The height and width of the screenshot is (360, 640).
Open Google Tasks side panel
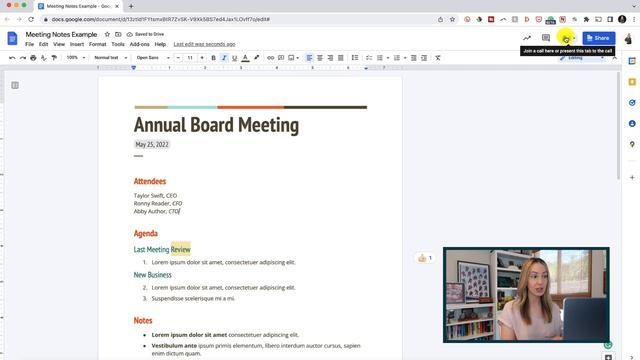pos(632,102)
